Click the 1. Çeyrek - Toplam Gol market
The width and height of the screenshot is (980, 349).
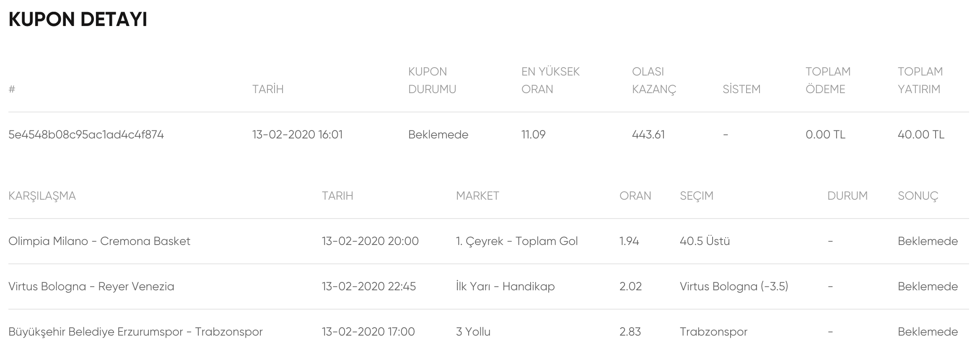517,241
